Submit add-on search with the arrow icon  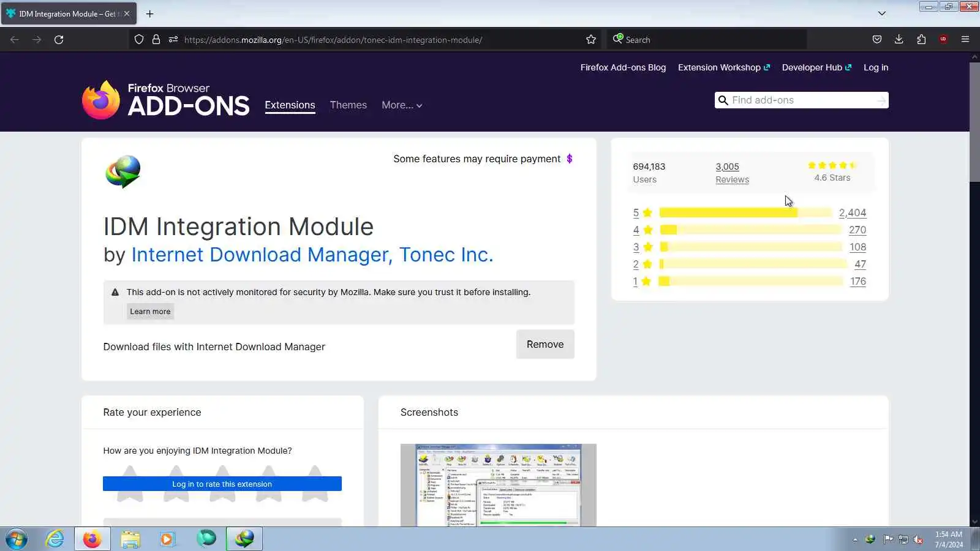[881, 100]
